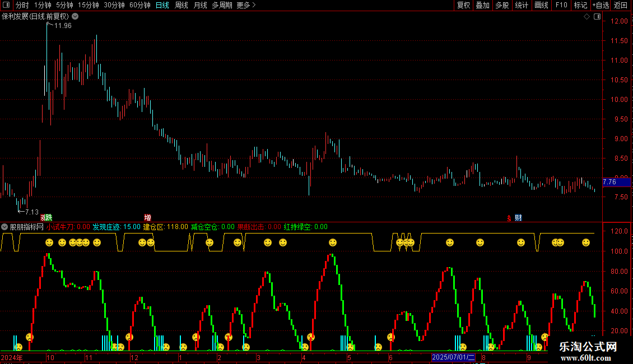Click the diamond icon at chart top-right
Screen dimensions: 633x364
click(x=587, y=16)
